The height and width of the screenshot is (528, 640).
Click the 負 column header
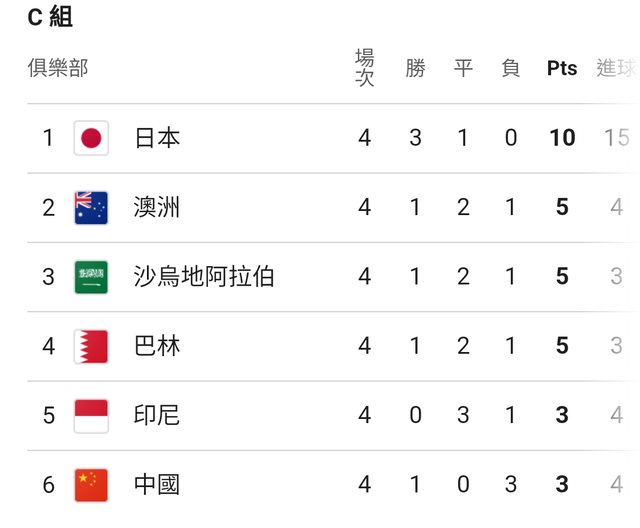pos(511,68)
